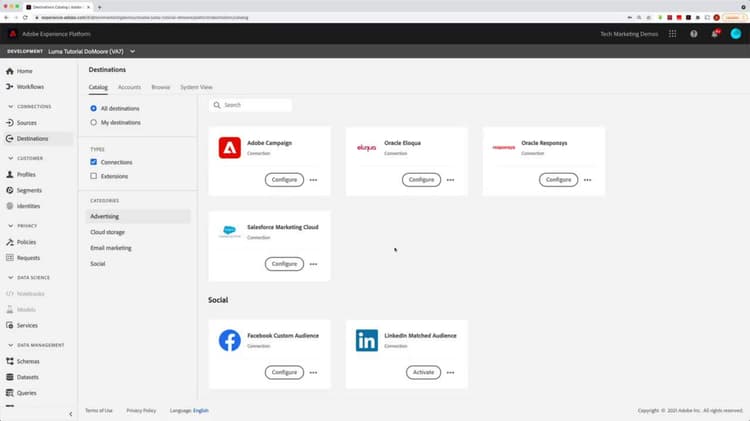Viewport: 750px width, 421px height.
Task: Configure the Adobe Campaign destination
Action: [284, 180]
